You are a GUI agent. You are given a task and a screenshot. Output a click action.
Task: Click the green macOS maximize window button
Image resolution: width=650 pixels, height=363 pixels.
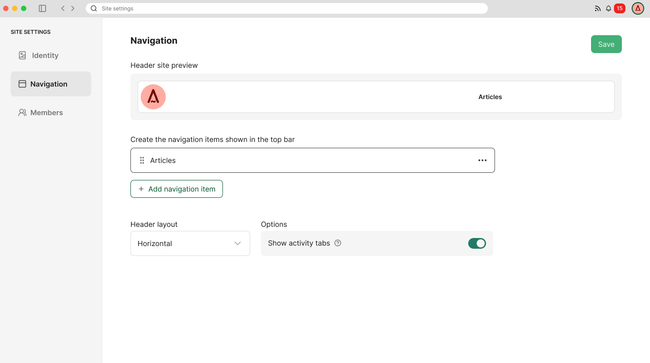(24, 8)
